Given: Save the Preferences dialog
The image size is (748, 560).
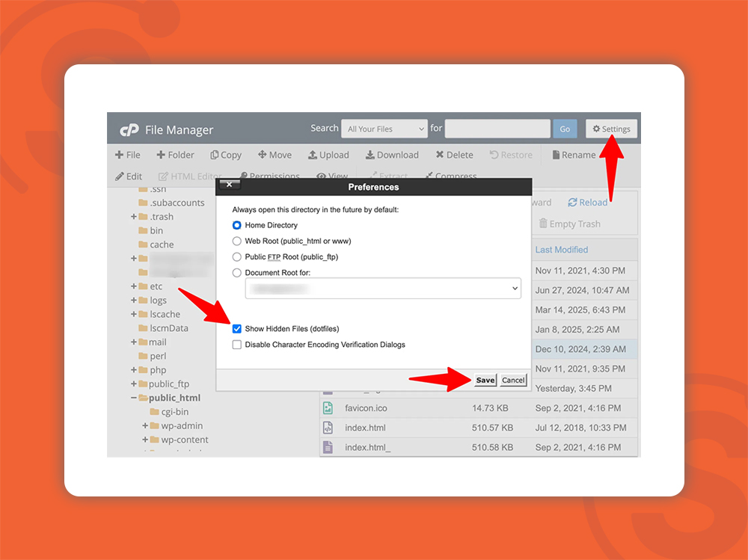Looking at the screenshot, I should (x=485, y=380).
